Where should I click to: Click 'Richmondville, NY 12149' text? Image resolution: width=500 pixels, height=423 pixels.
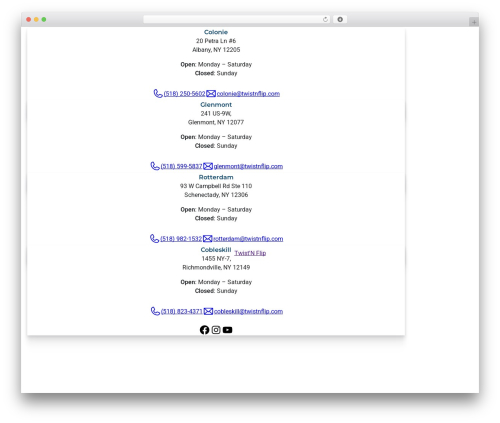click(x=216, y=267)
